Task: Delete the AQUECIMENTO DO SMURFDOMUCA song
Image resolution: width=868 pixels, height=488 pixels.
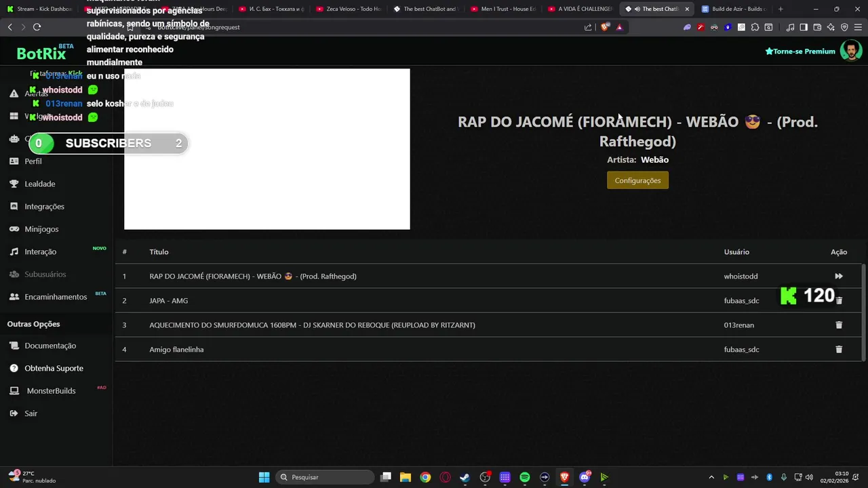Action: tap(839, 325)
